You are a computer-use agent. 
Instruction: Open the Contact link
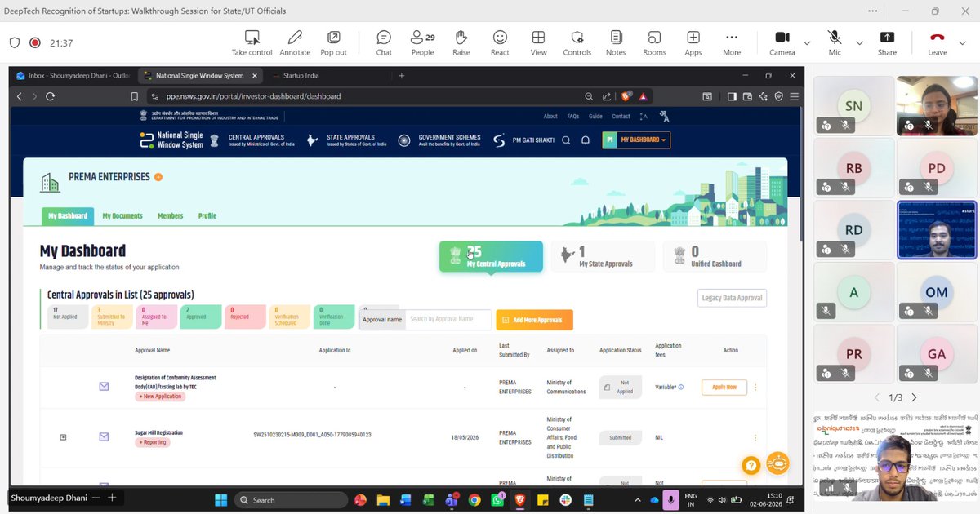[x=621, y=117]
